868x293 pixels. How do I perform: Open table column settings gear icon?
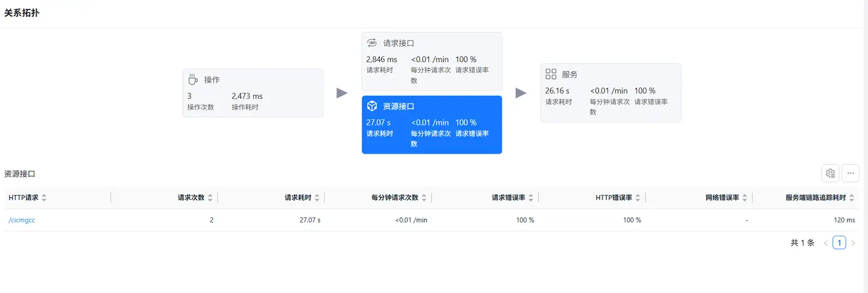tap(830, 173)
